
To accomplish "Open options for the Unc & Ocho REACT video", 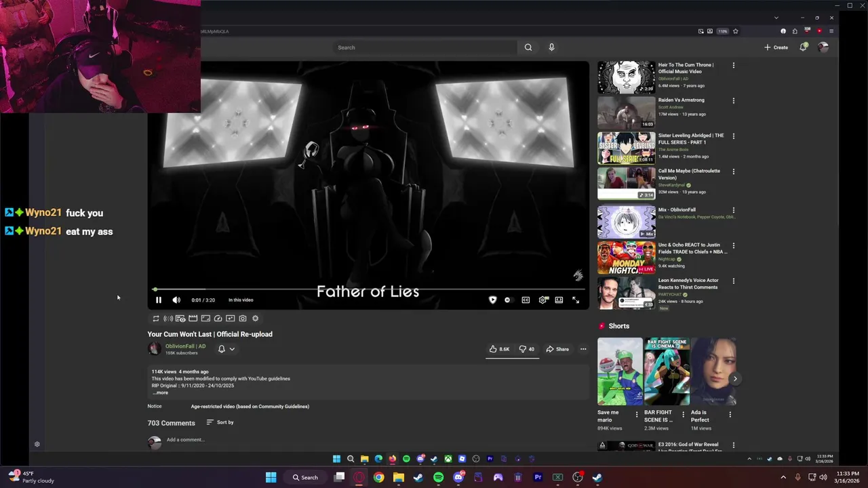I will 733,245.
